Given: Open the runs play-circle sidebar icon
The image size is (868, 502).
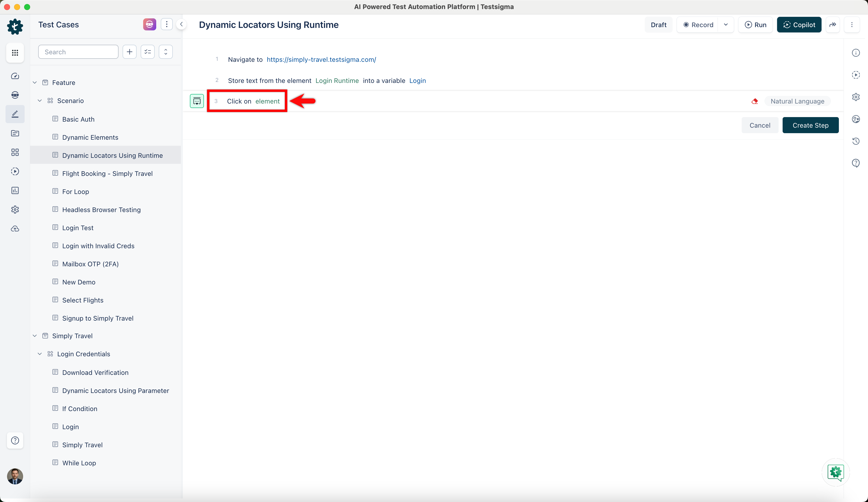Looking at the screenshot, I should pos(15,171).
